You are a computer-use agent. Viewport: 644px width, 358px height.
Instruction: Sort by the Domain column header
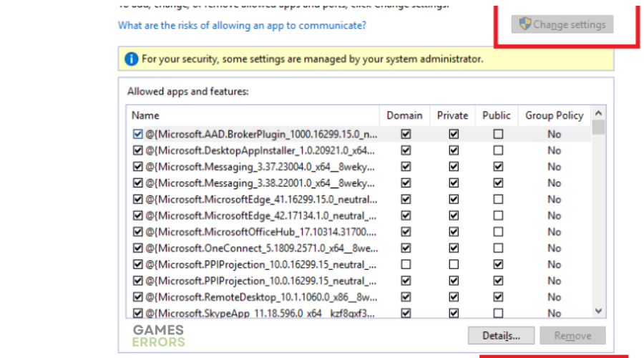(x=404, y=115)
